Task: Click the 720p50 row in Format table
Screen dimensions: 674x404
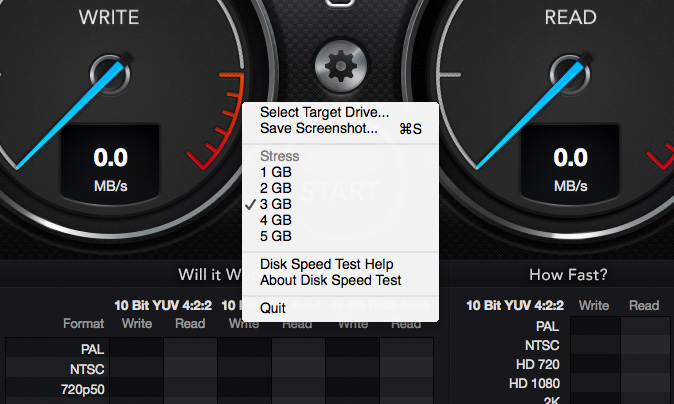Action: (x=85, y=386)
